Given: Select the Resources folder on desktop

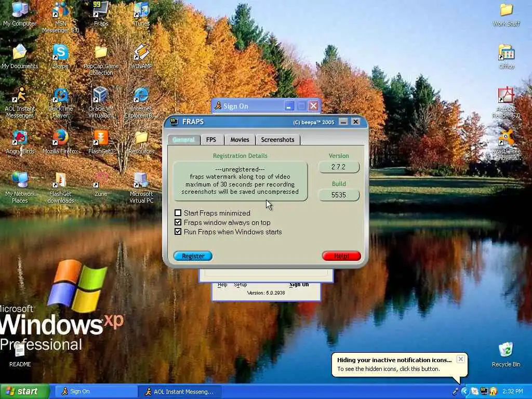Looking at the screenshot, I should click(141, 142).
